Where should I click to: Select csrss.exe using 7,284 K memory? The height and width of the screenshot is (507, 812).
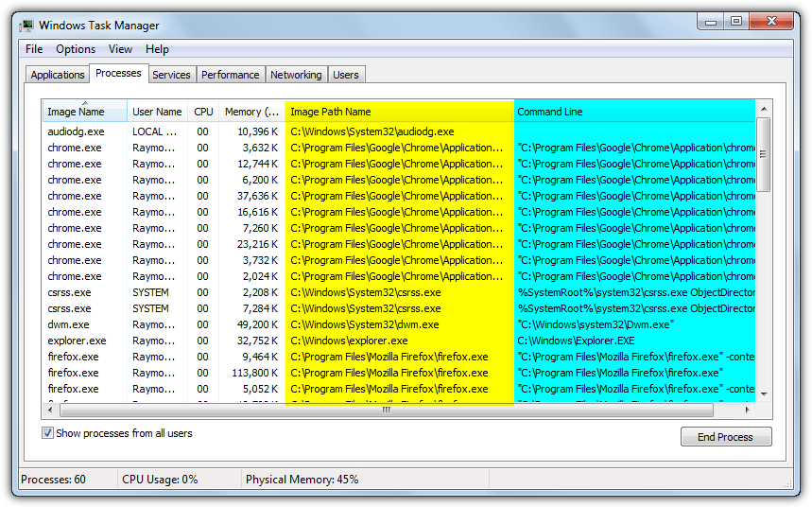pos(399,308)
